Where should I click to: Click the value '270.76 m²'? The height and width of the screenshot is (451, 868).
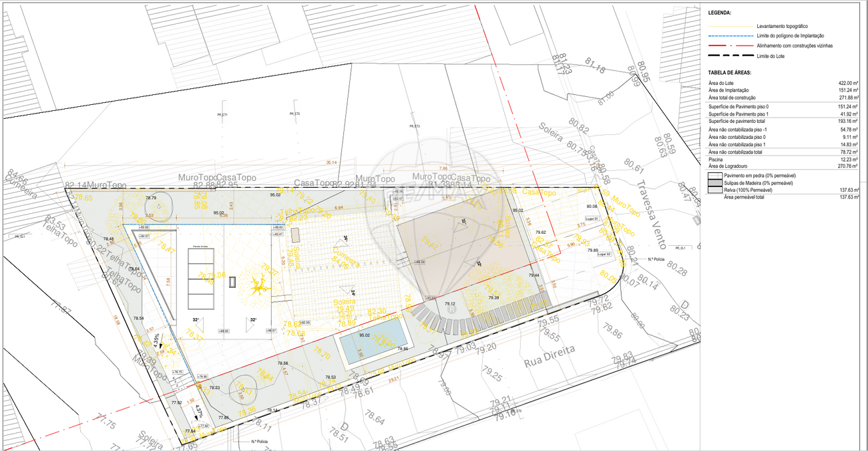point(848,166)
